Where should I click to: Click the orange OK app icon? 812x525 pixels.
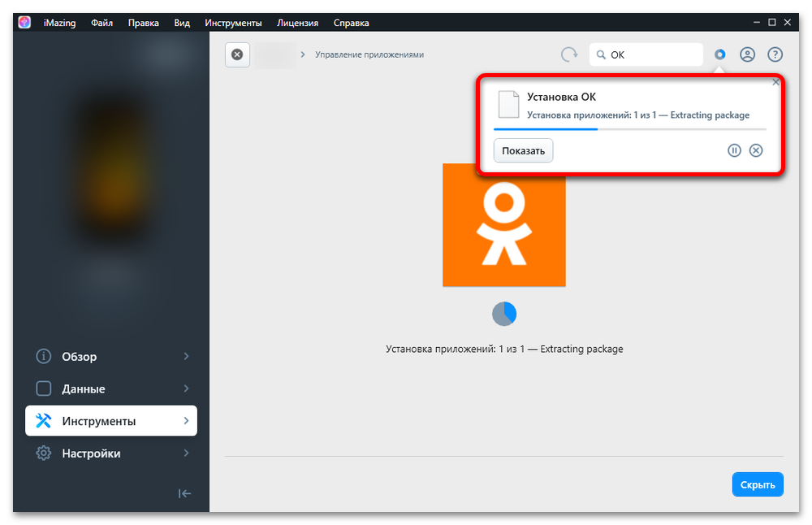click(x=504, y=225)
